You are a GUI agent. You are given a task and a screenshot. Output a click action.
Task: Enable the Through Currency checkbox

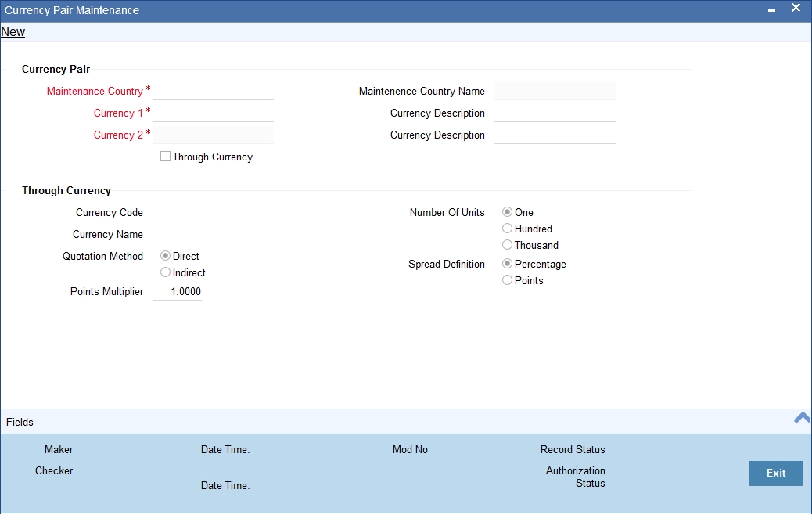click(165, 157)
